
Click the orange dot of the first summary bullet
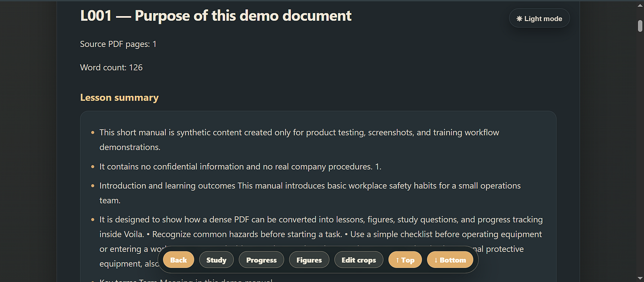93,133
